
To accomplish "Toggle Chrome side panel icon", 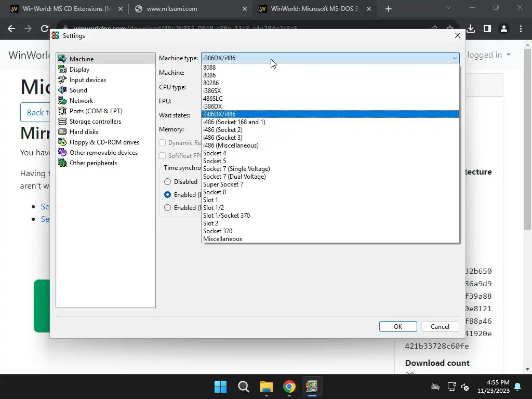I will pos(487,29).
